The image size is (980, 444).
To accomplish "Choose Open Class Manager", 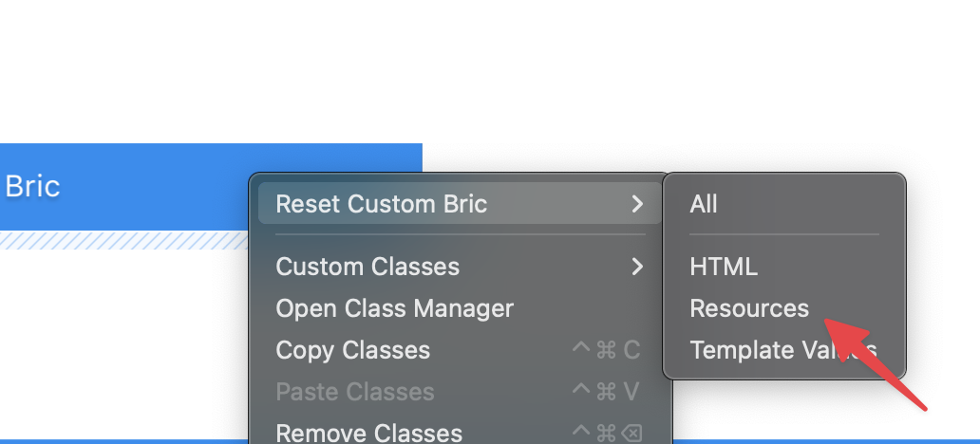I will click(x=394, y=308).
